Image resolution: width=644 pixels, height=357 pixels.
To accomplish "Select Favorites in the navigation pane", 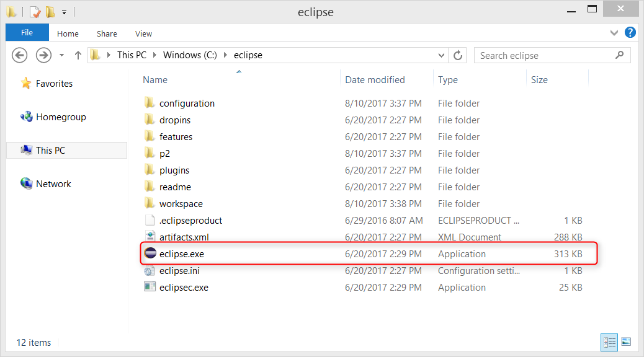I will tap(54, 84).
